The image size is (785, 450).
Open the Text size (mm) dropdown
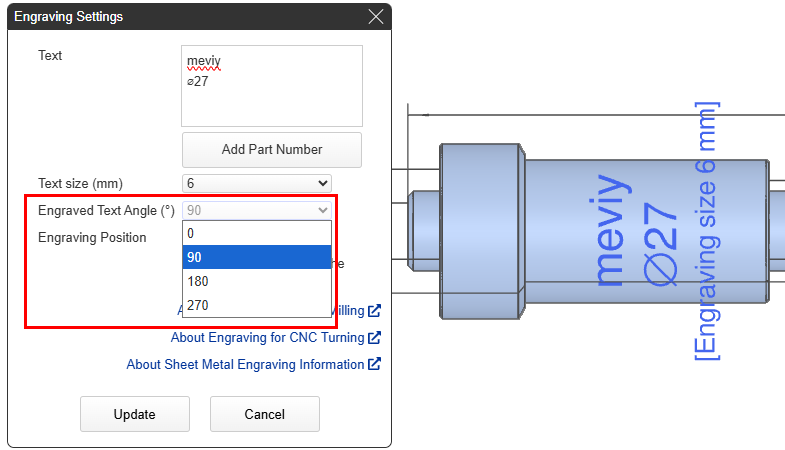click(x=257, y=183)
